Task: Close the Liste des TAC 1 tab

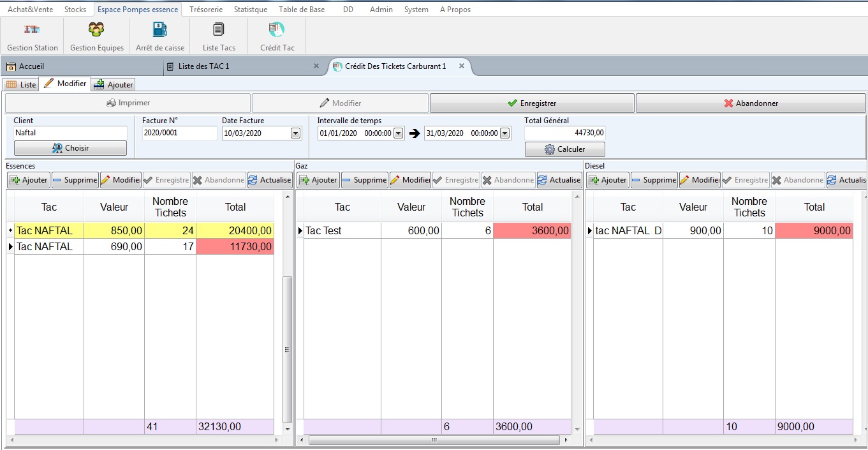Action: pos(316,66)
